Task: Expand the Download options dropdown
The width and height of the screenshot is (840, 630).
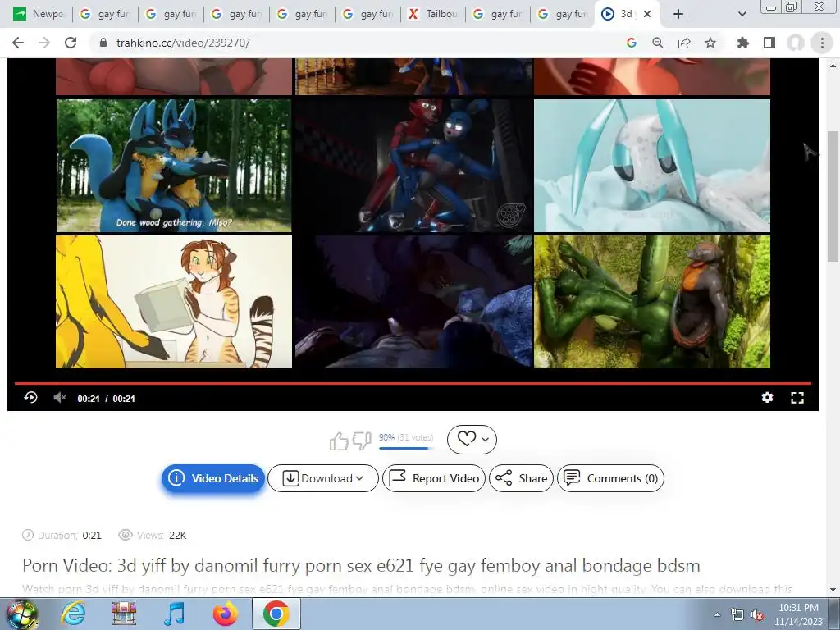Action: [322, 478]
